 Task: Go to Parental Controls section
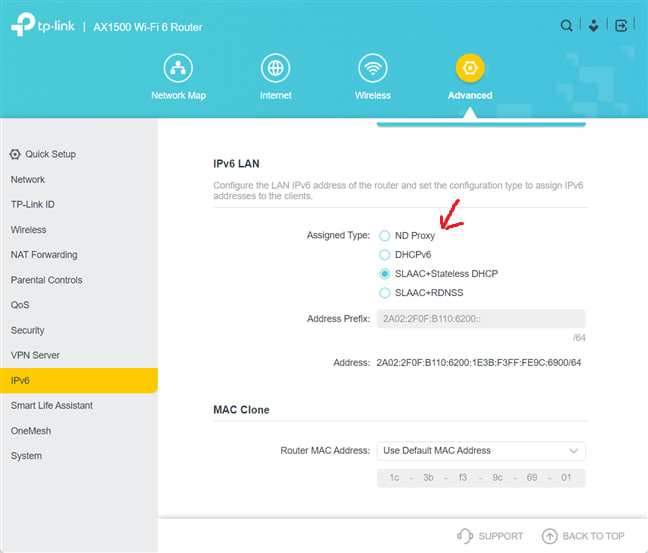pyautogui.click(x=46, y=280)
